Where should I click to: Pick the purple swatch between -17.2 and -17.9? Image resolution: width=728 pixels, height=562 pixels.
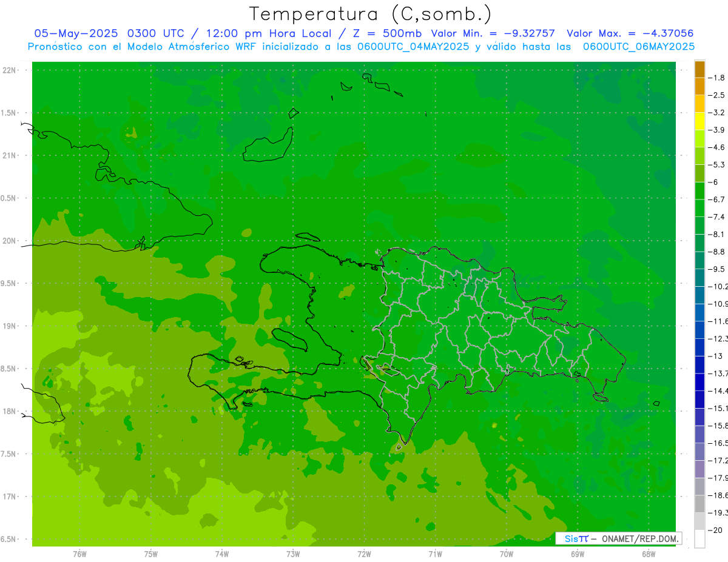[x=699, y=469]
